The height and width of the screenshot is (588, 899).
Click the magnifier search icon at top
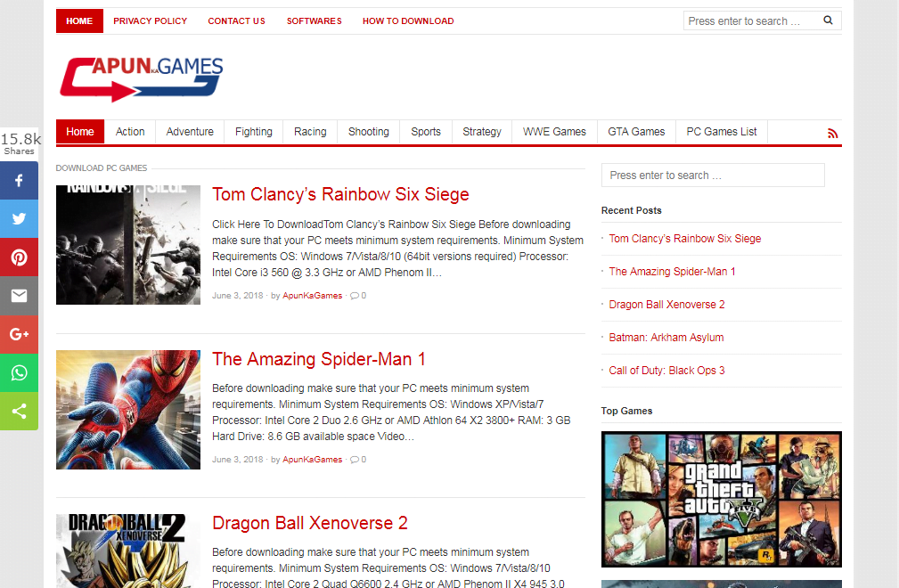coord(828,20)
